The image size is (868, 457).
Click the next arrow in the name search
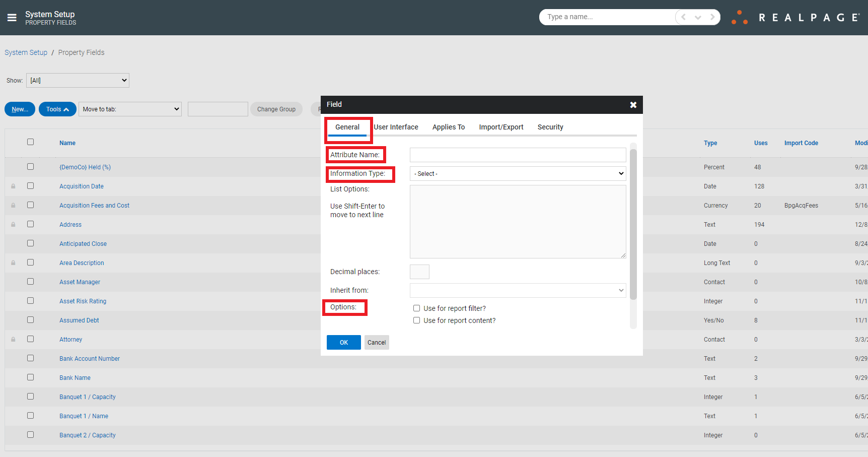(x=713, y=17)
